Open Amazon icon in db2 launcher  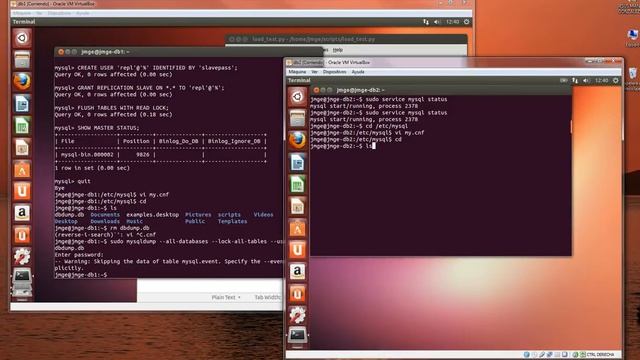297,272
